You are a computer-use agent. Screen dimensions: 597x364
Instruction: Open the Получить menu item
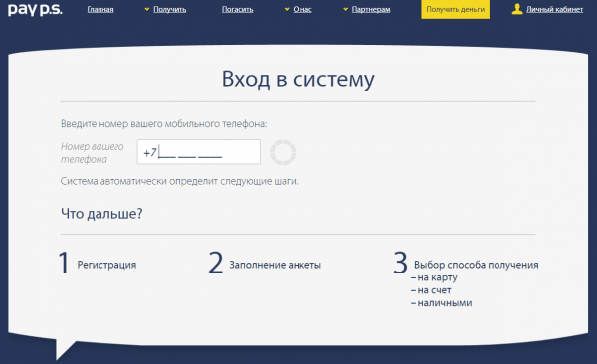[170, 9]
